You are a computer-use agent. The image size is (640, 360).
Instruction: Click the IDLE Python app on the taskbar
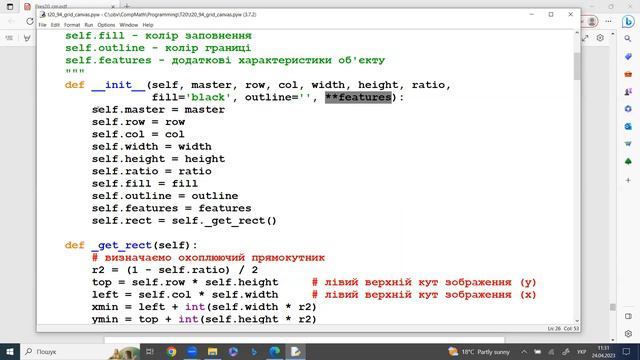click(296, 351)
